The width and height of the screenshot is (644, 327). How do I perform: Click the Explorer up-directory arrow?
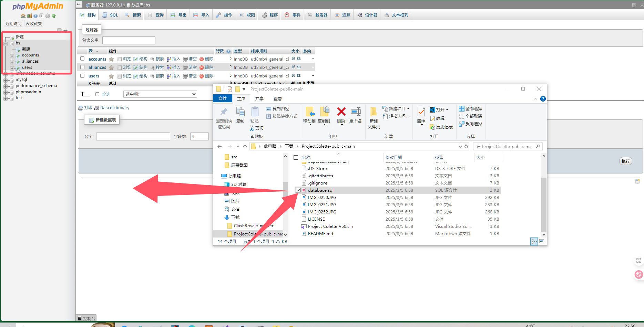click(x=245, y=146)
